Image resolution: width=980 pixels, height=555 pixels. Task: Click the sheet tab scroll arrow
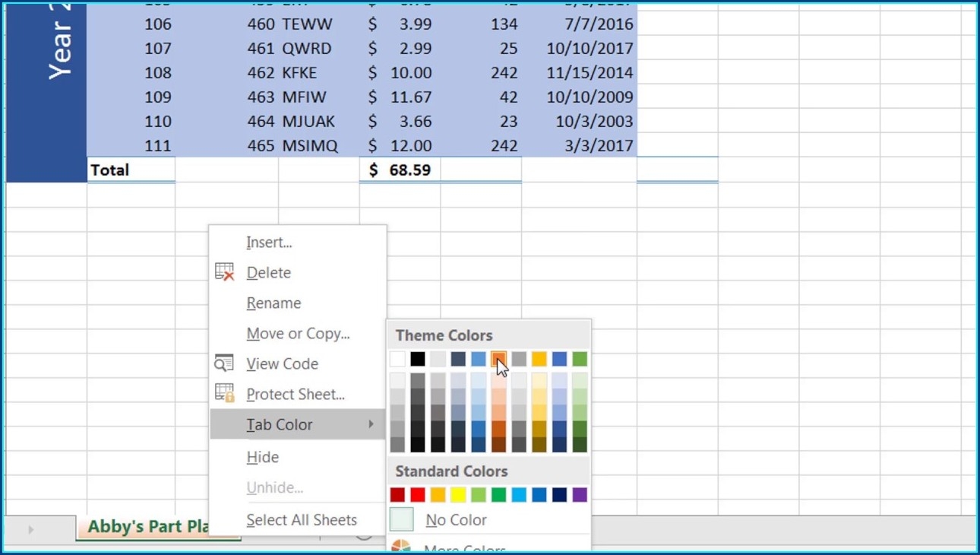(x=30, y=529)
